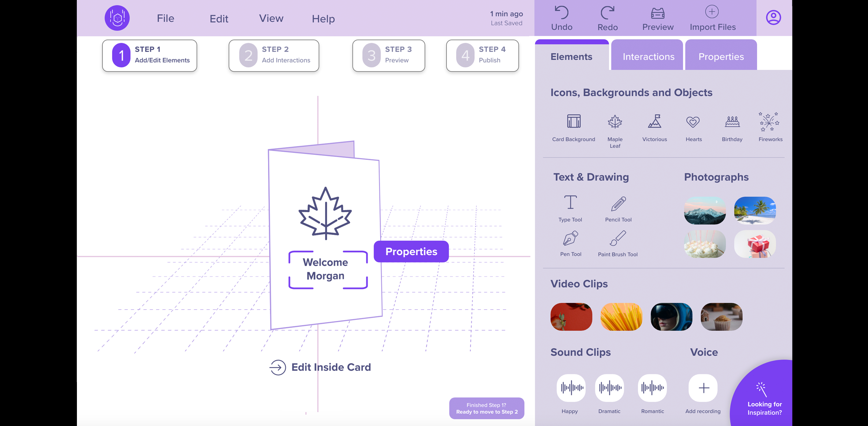Switch to the Properties tab
The image size is (868, 426).
[721, 56]
